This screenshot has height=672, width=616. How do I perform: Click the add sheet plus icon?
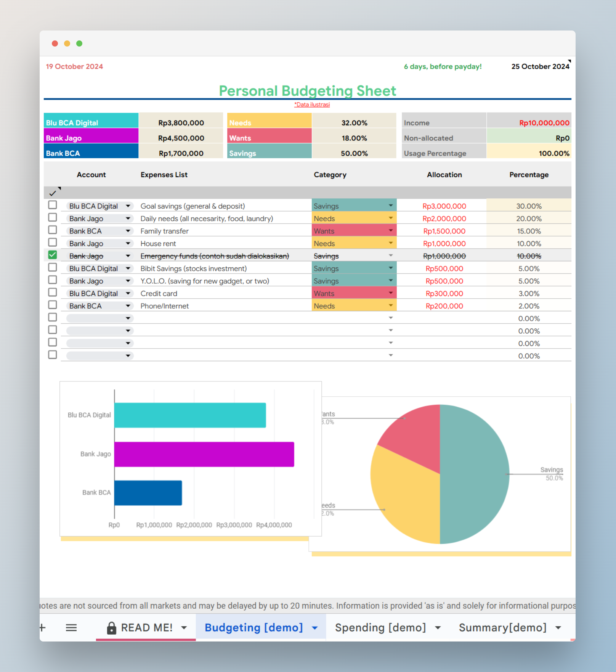(42, 627)
